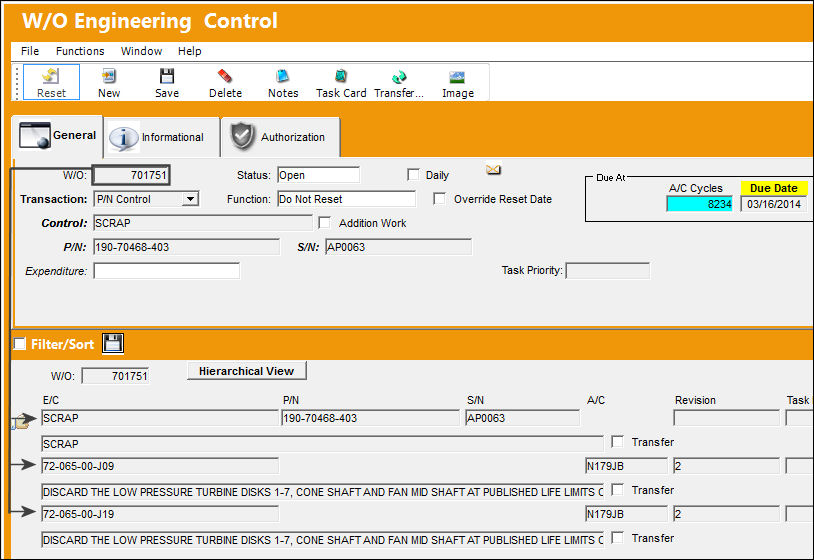Click the toolbar grip handle left of Reset
This screenshot has width=814, height=560.
pyautogui.click(x=17, y=83)
